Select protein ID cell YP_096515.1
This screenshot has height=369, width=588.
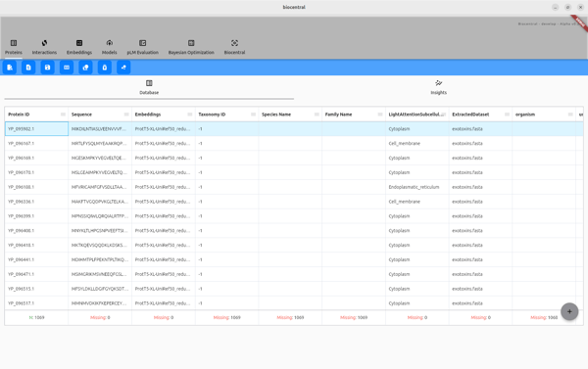click(36, 289)
